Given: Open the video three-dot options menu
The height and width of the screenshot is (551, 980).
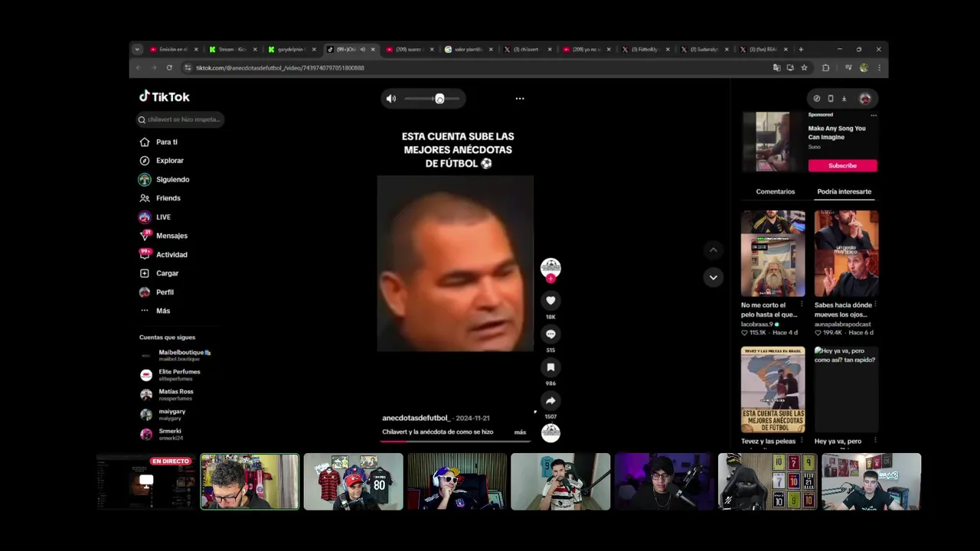Looking at the screenshot, I should tap(520, 98).
